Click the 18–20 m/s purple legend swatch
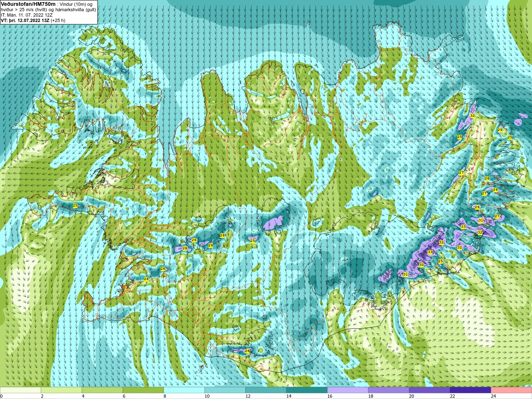Viewport: 532px width, 399px height. pos(389,390)
